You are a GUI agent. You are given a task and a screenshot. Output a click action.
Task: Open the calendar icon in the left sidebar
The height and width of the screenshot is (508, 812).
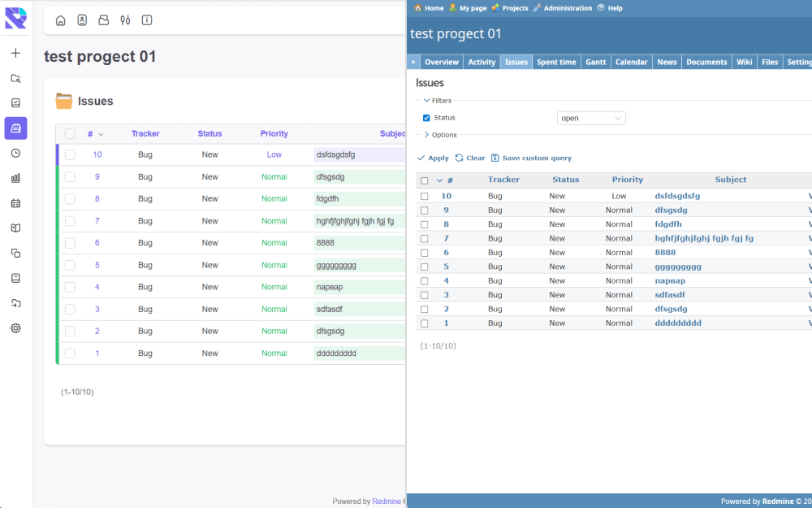(x=15, y=202)
